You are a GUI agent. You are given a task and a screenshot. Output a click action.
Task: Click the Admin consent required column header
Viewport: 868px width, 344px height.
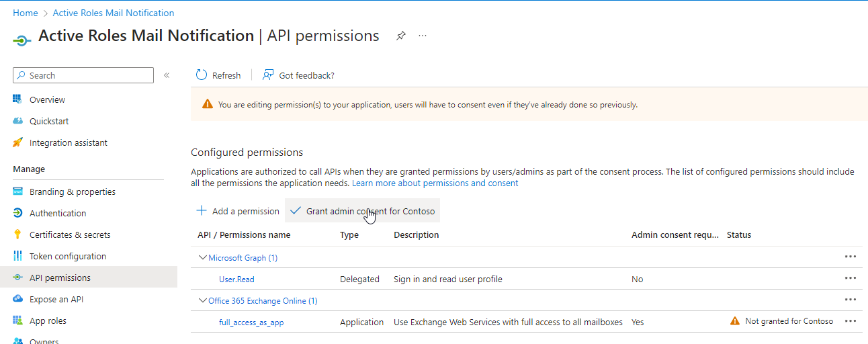(x=675, y=234)
